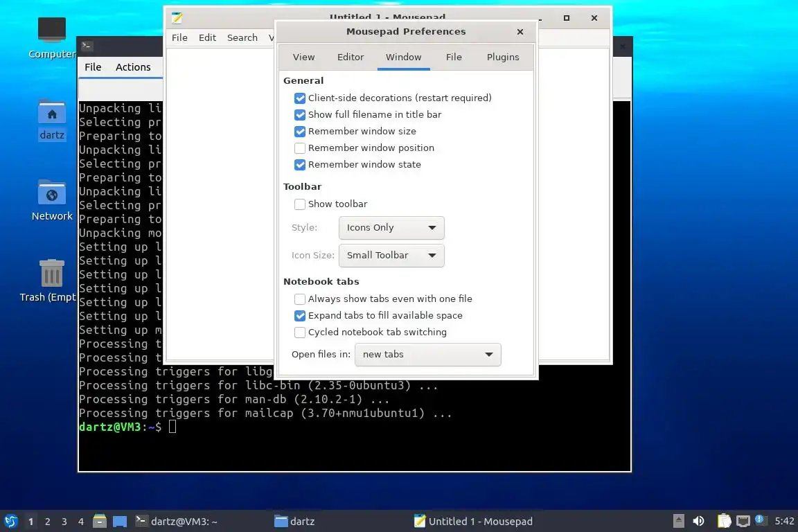
Task: Toggle Remember window state
Action: coord(300,165)
